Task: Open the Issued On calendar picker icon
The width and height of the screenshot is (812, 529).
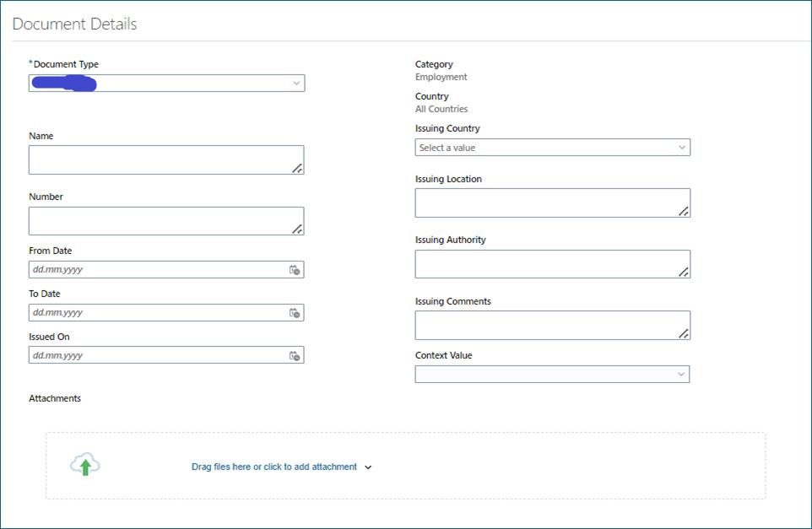Action: (295, 355)
